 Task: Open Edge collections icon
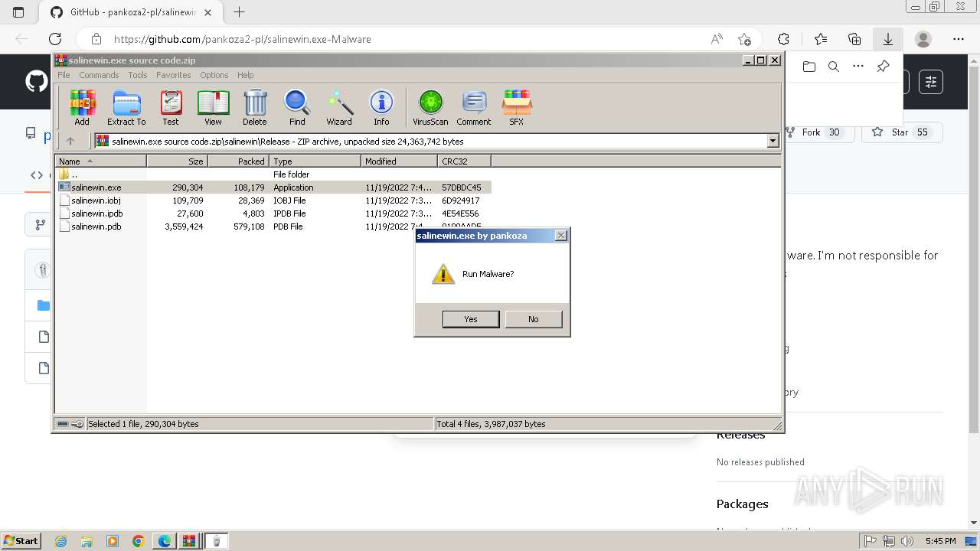[854, 39]
